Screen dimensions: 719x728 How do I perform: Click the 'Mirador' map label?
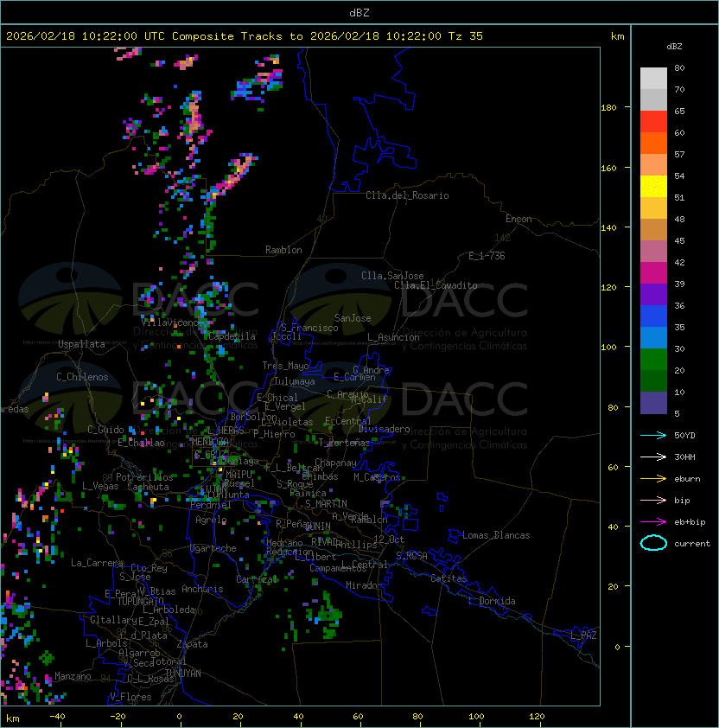click(x=364, y=585)
